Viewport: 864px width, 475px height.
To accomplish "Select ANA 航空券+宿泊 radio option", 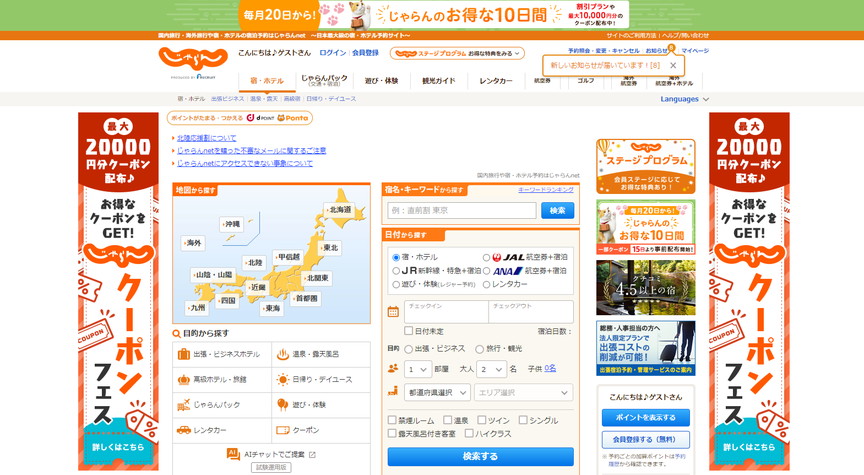I will pos(487,271).
